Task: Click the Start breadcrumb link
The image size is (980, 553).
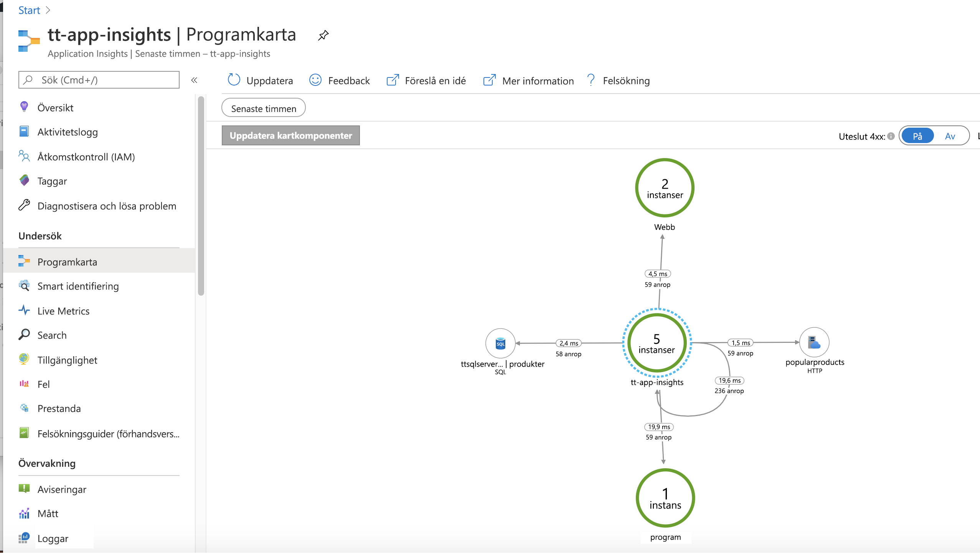Action: click(x=29, y=10)
